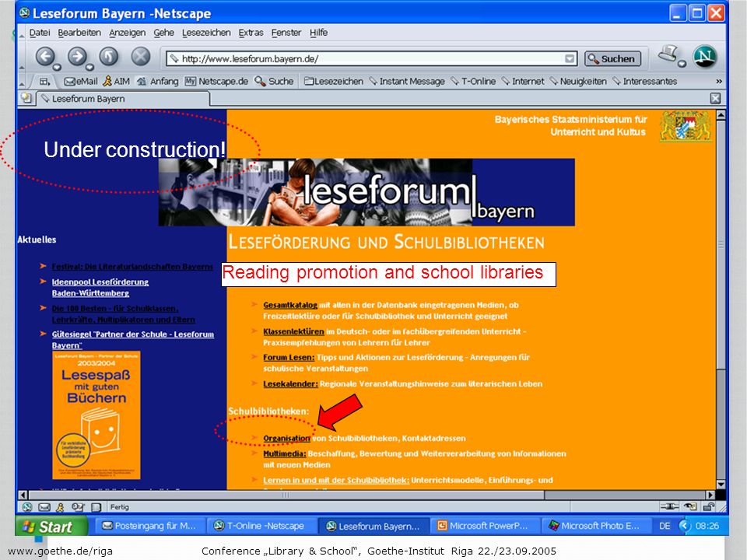Open the Bearbeiten menu
Screen dimensions: 747x560
point(79,33)
